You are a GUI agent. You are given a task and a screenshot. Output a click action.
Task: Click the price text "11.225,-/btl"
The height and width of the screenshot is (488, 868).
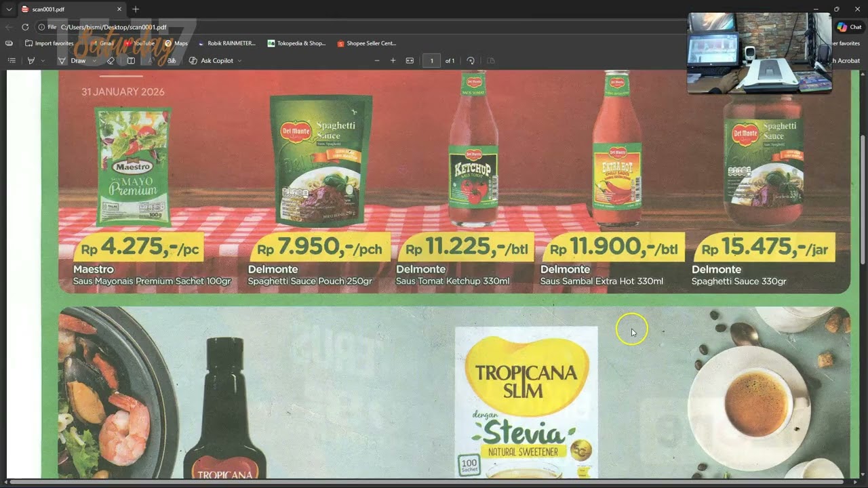click(x=477, y=247)
